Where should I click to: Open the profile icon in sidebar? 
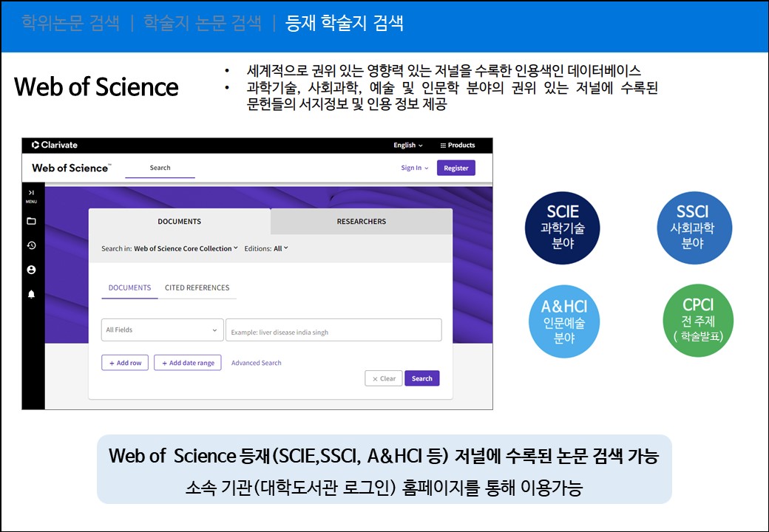tap(31, 270)
